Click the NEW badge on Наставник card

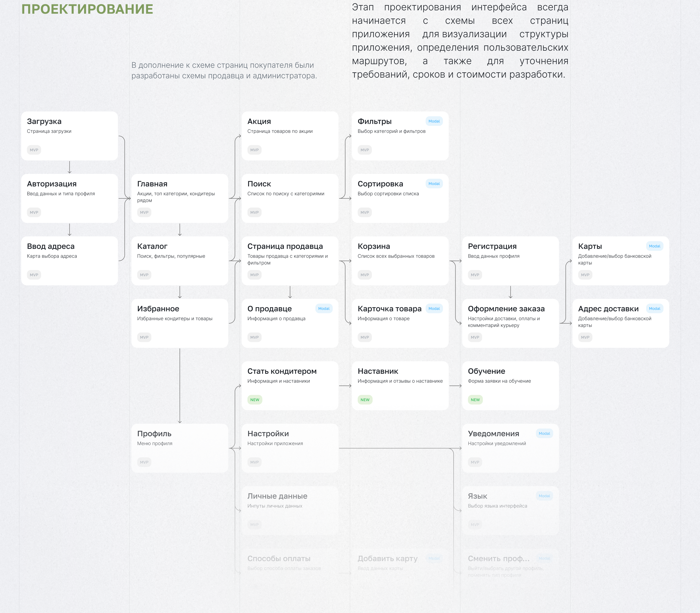(x=365, y=400)
